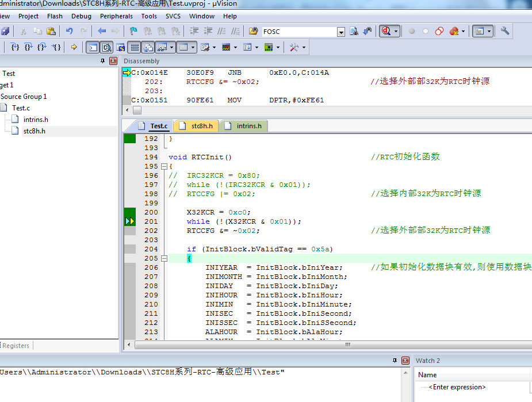The width and height of the screenshot is (532, 402).
Task: Open the FOSC find combo dropdown
Action: pyautogui.click(x=341, y=32)
